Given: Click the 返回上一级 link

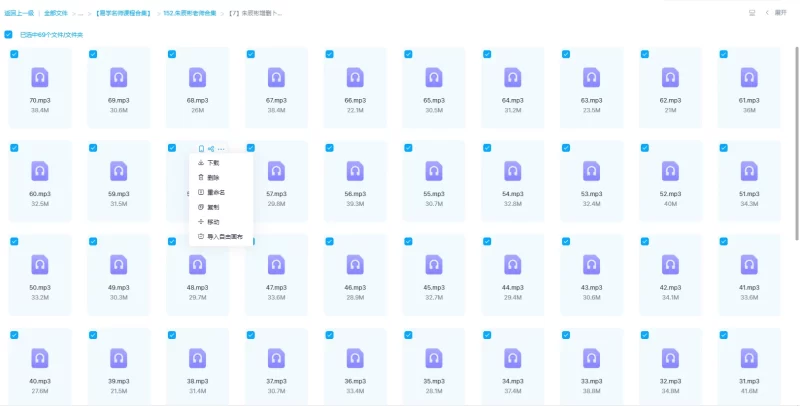Looking at the screenshot, I should pos(19,13).
